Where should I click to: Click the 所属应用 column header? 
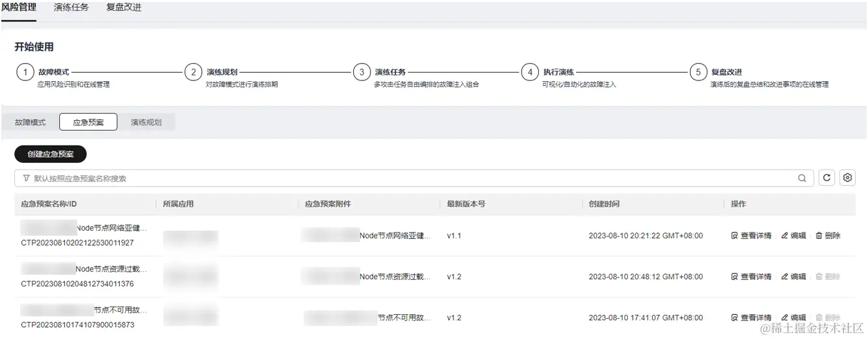click(178, 204)
